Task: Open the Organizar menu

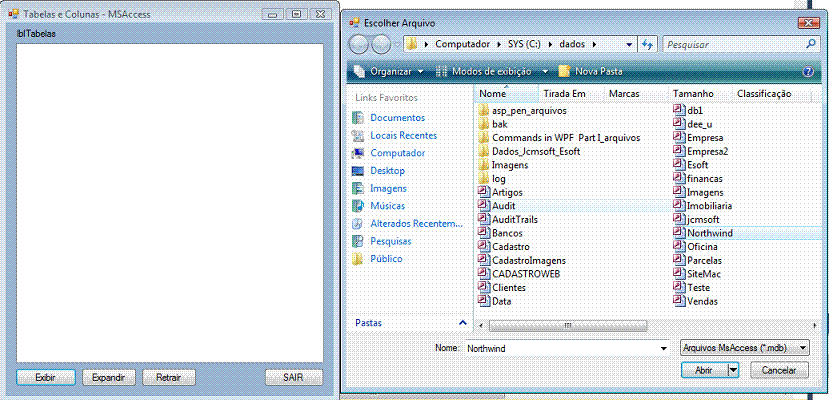Action: [389, 71]
